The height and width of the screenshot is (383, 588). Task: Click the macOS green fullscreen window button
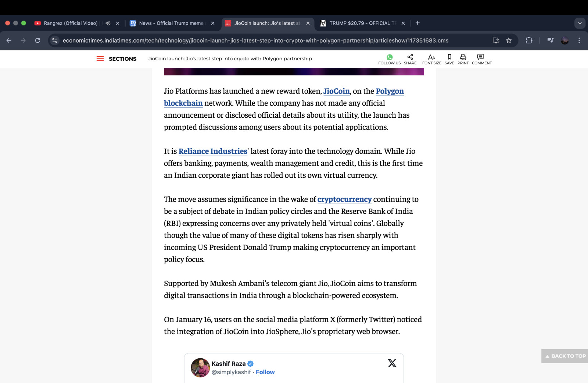[x=24, y=23]
